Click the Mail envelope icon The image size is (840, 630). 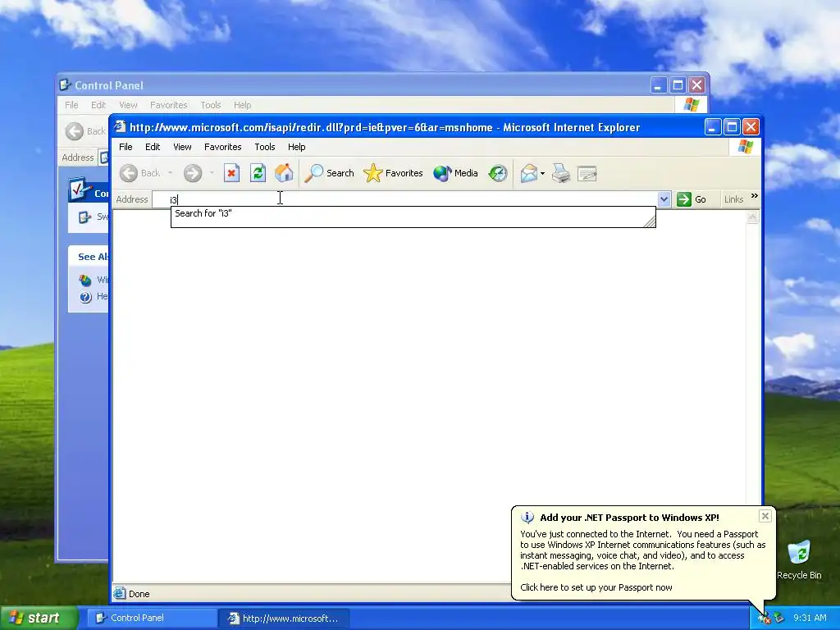[x=529, y=173]
